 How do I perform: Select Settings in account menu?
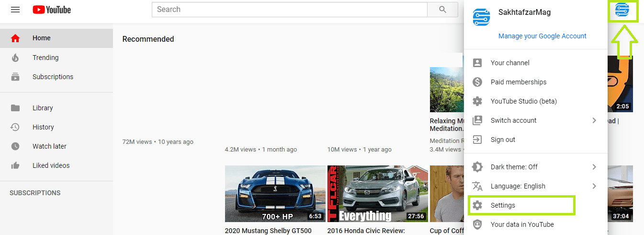click(x=503, y=205)
